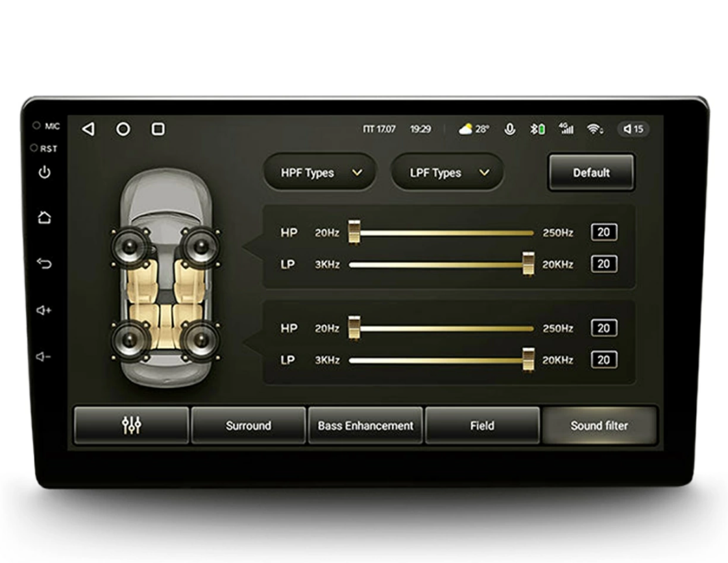Viewport: 728px width, 563px height.
Task: Expand the HPF Types dropdown
Action: 320,172
